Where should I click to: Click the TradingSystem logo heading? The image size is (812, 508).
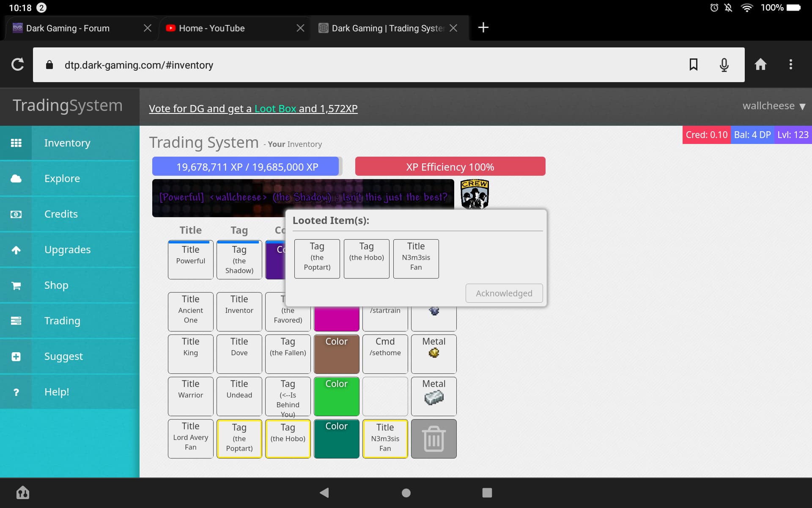pos(68,105)
